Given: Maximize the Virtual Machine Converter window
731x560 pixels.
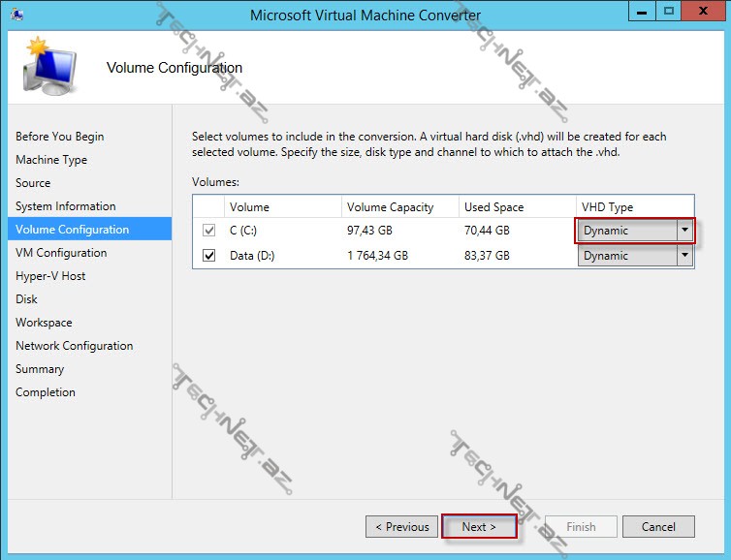Looking at the screenshot, I should 668,13.
